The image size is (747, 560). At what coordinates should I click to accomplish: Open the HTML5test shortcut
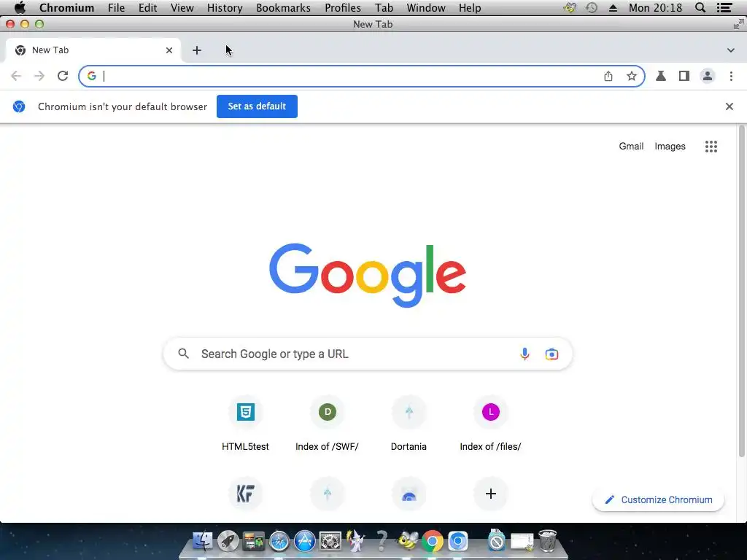click(245, 424)
